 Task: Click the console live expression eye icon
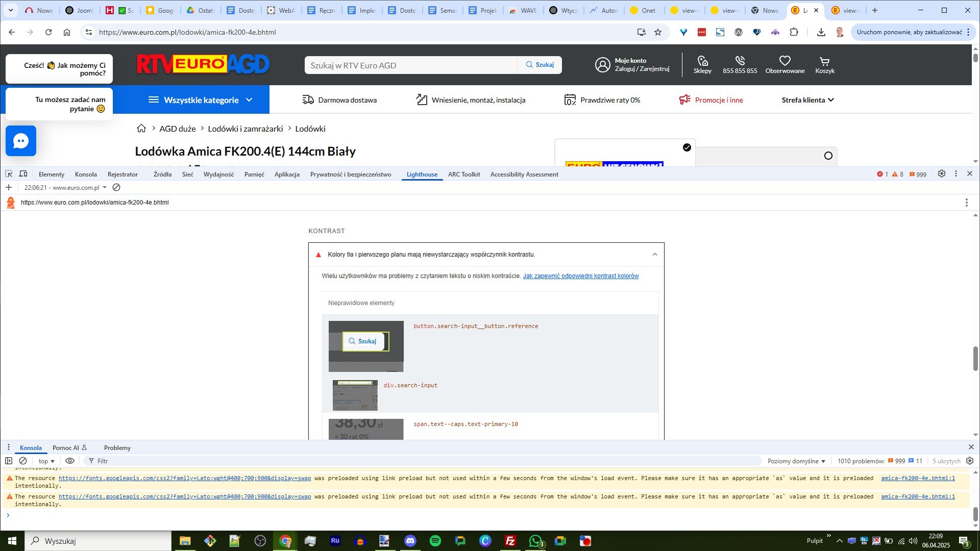(70, 461)
